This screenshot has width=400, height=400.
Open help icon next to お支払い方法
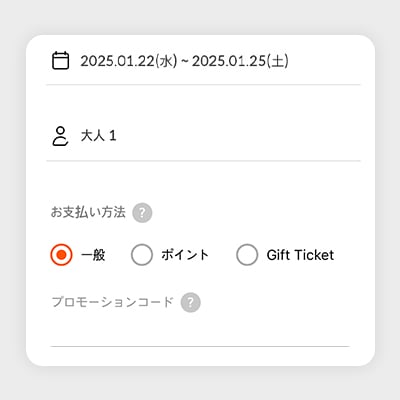142,213
